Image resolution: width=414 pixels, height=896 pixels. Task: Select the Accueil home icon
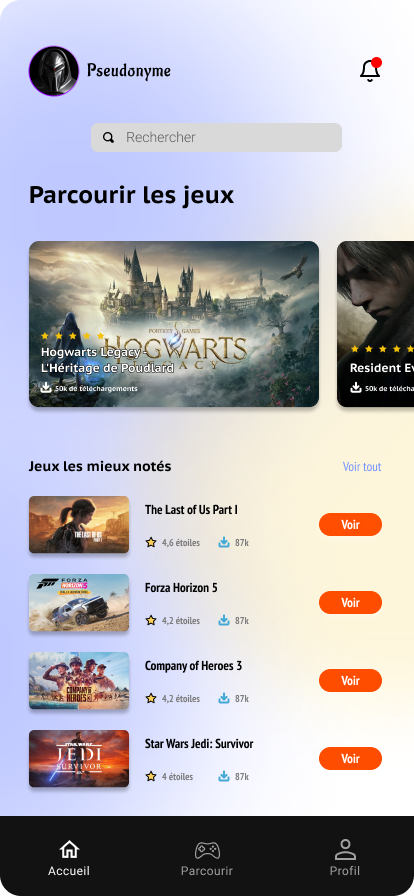tap(69, 850)
